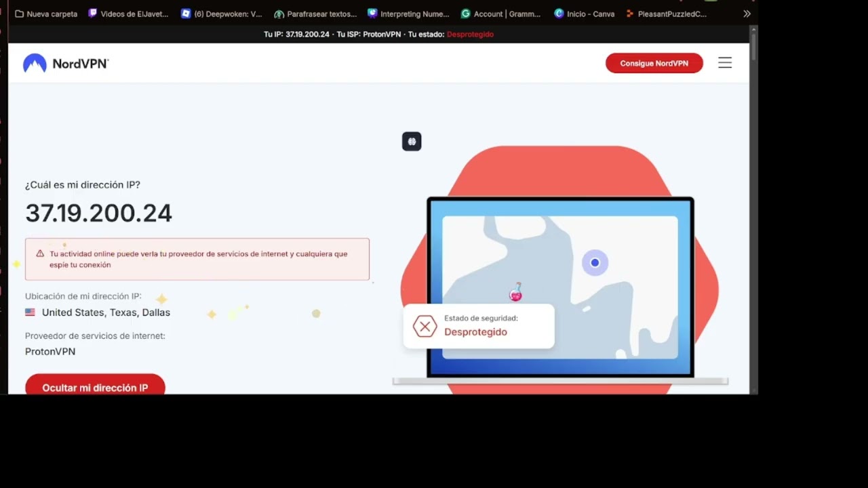The height and width of the screenshot is (488, 868).
Task: Open the hamburger menu
Action: tap(725, 63)
